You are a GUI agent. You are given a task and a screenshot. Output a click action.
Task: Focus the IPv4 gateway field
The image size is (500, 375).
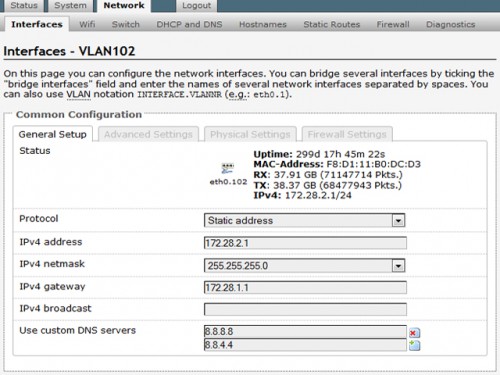tap(305, 288)
